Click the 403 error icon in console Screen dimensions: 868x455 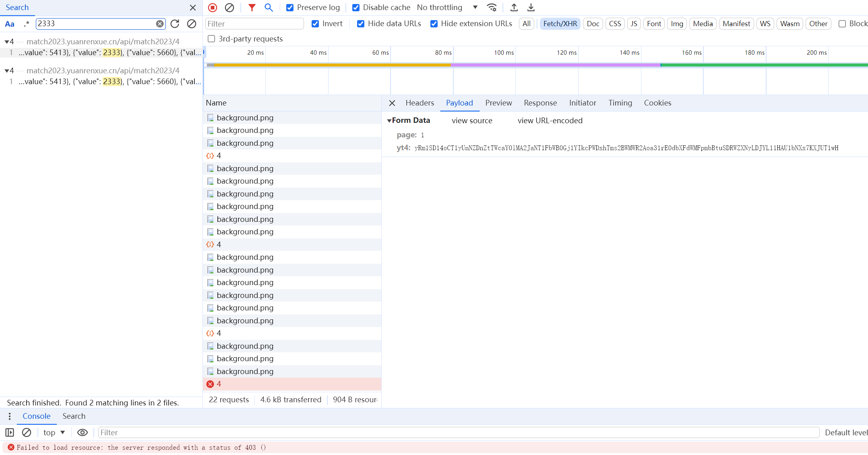pos(11,447)
